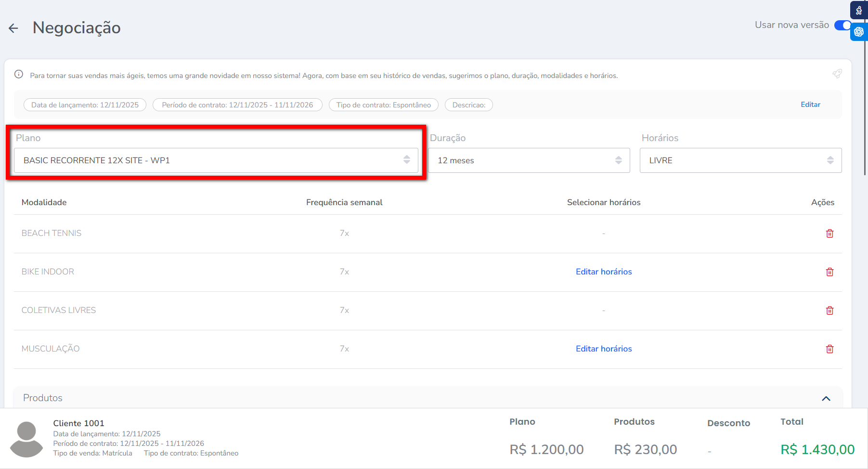
Task: Open the accessibility widget icon
Action: [859, 10]
